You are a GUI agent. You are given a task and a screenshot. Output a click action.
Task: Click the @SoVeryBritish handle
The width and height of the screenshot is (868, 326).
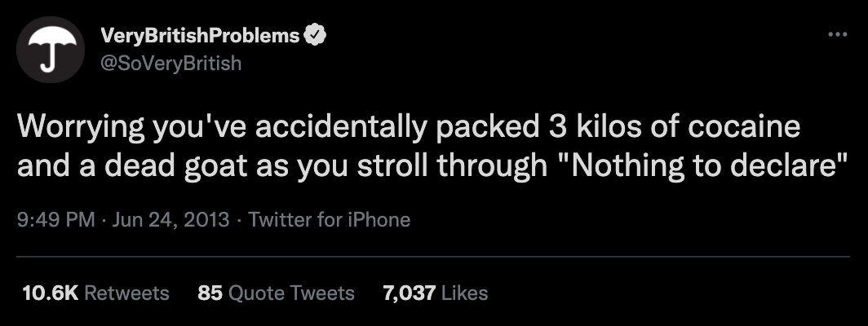pyautogui.click(x=170, y=63)
